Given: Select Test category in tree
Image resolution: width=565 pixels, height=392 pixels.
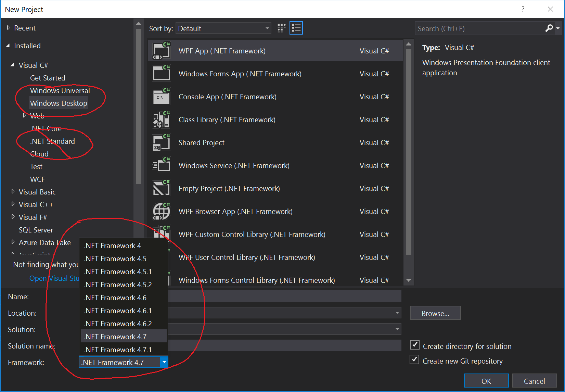Looking at the screenshot, I should pyautogui.click(x=36, y=166).
